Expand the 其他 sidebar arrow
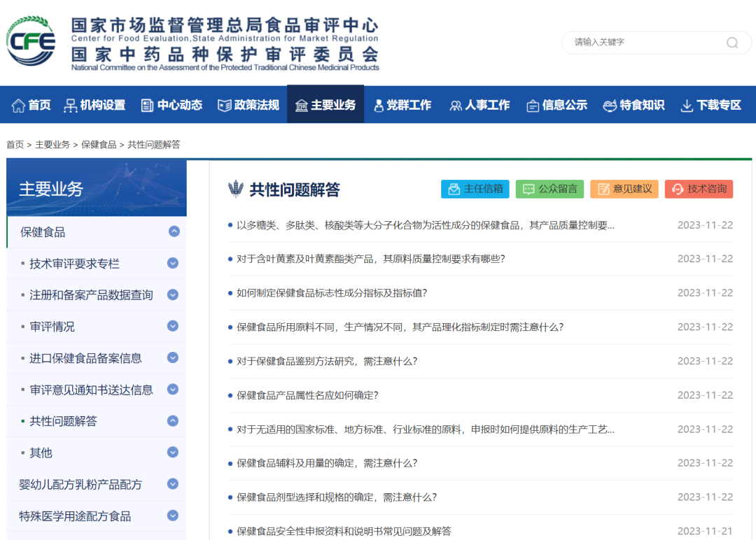Screen dimensions: 756x540 click(173, 453)
